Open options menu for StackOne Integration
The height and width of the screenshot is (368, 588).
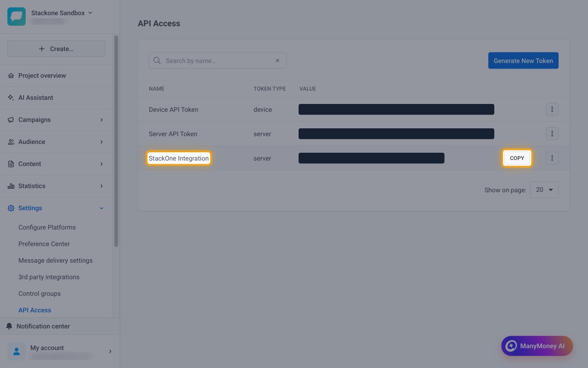pyautogui.click(x=552, y=158)
